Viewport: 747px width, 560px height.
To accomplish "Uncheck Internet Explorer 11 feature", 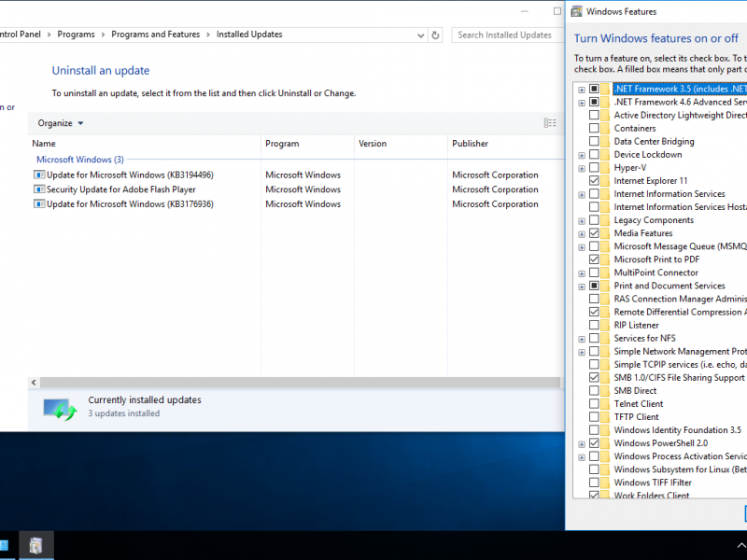I will coord(594,181).
